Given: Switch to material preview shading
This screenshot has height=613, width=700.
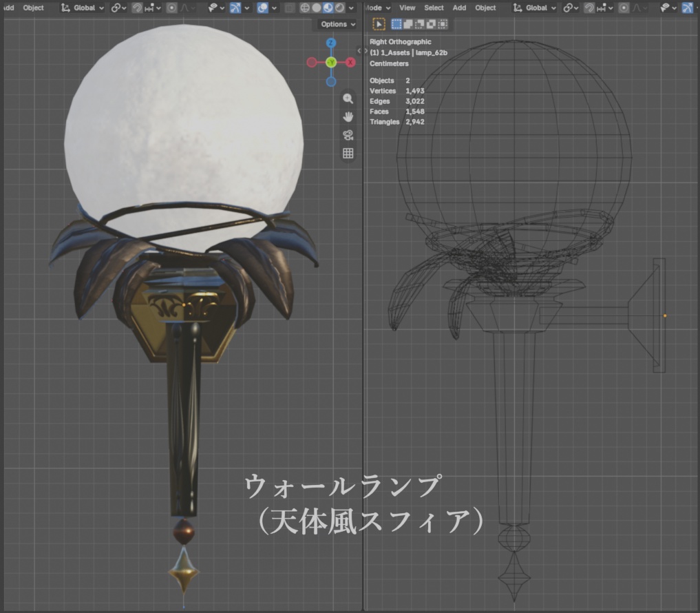Looking at the screenshot, I should pos(328,8).
